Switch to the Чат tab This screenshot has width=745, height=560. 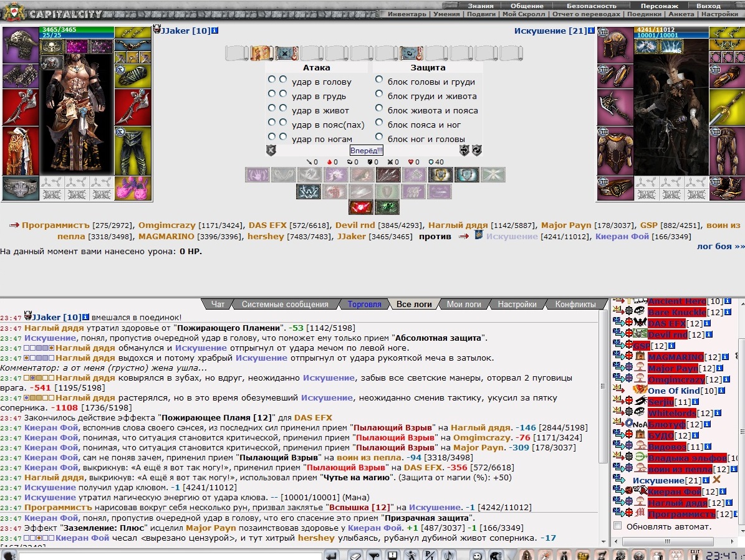(x=218, y=304)
